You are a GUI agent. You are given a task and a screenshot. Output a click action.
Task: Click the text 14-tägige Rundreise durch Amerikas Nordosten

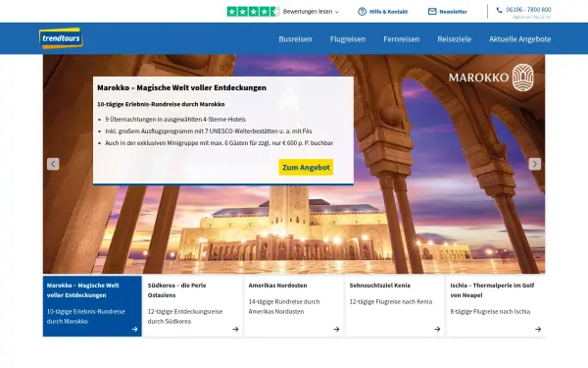284,306
